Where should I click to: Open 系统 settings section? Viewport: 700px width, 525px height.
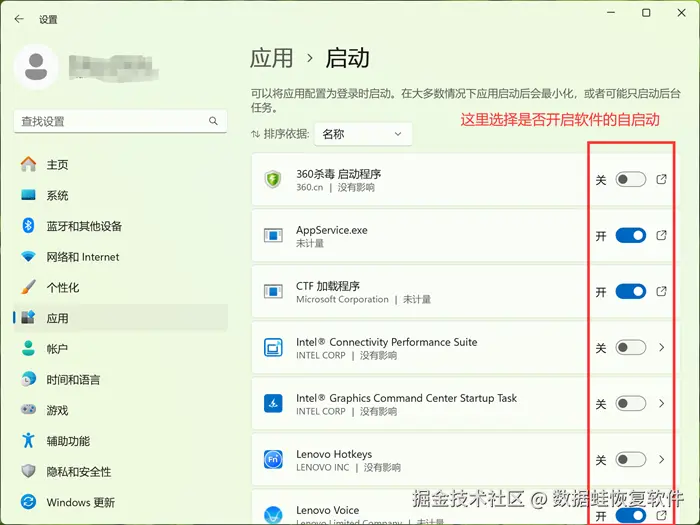(x=121, y=195)
